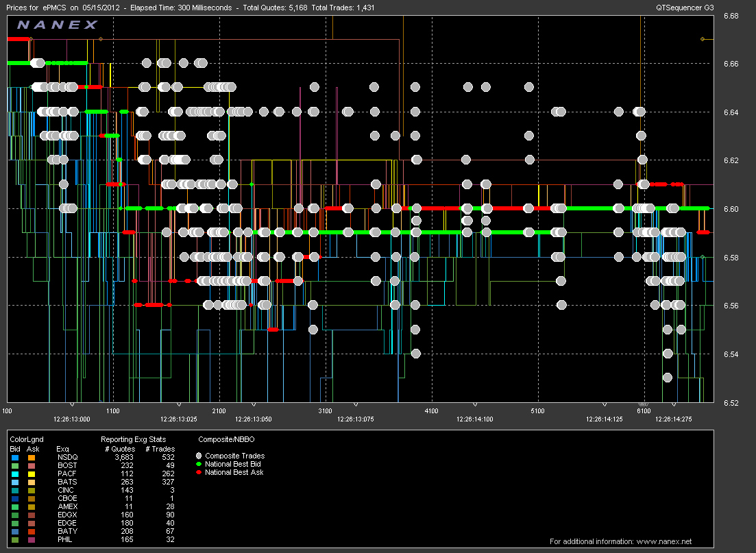This screenshot has width=756, height=553.
Task: Select the BATS ask color swatch
Action: tap(32, 482)
